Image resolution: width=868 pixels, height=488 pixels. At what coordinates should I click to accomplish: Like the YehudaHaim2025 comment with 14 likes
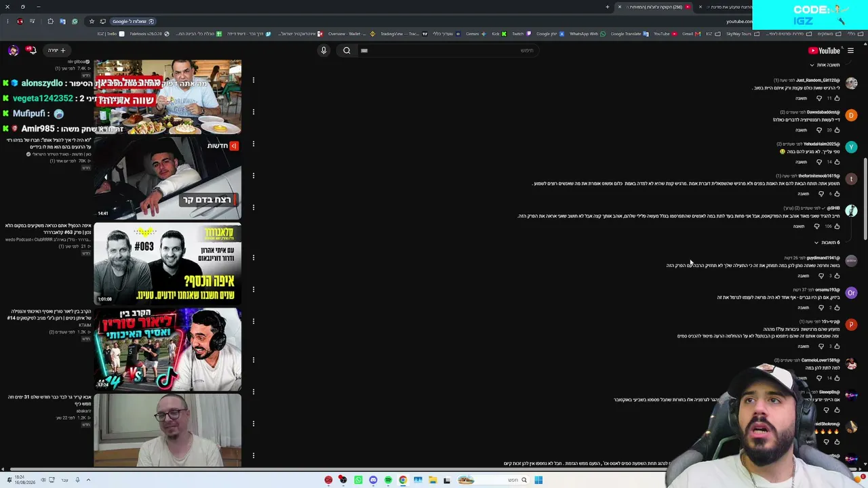(x=837, y=162)
